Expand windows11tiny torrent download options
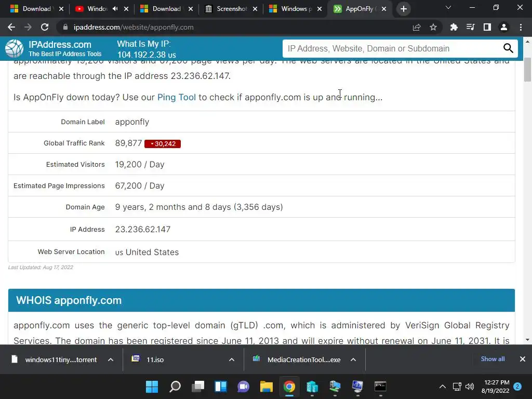This screenshot has width=532, height=399. (111, 360)
